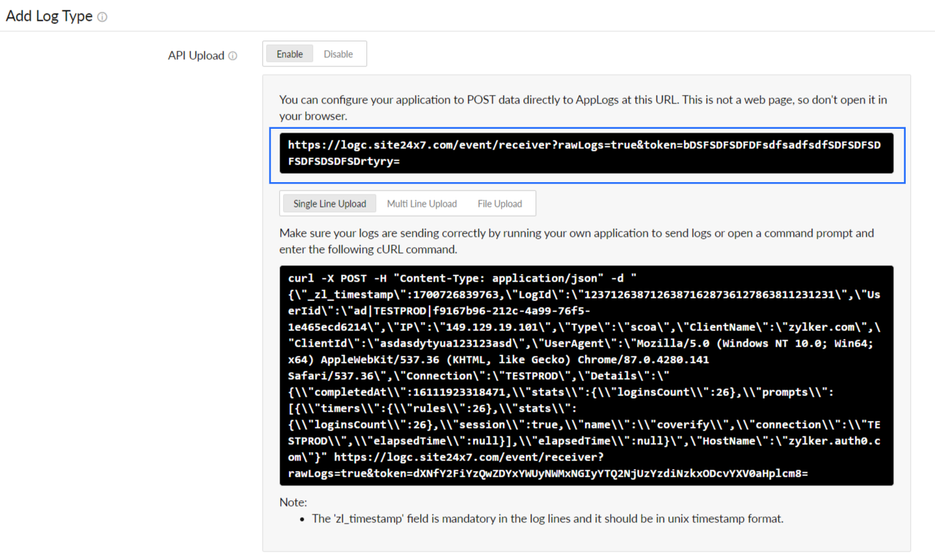
Task: Click the "Add Log Type" heading
Action: tap(48, 16)
